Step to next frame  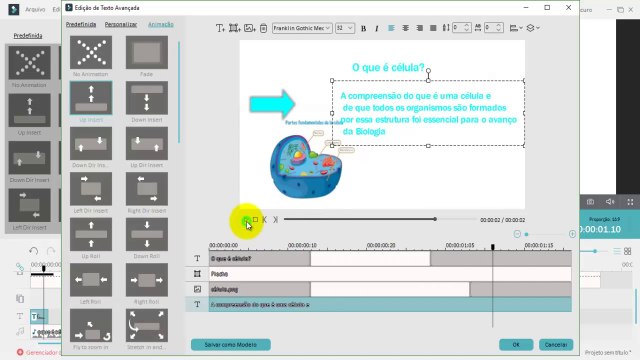click(276, 220)
